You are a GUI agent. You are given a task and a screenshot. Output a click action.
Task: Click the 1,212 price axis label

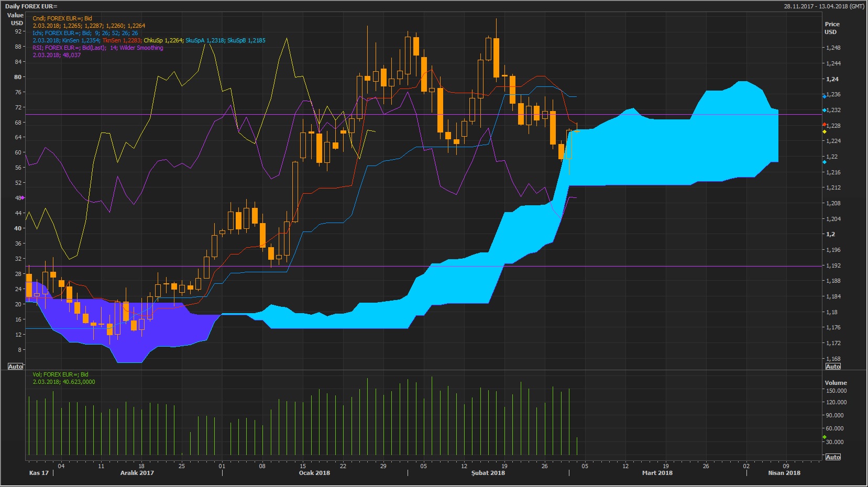[x=833, y=187]
